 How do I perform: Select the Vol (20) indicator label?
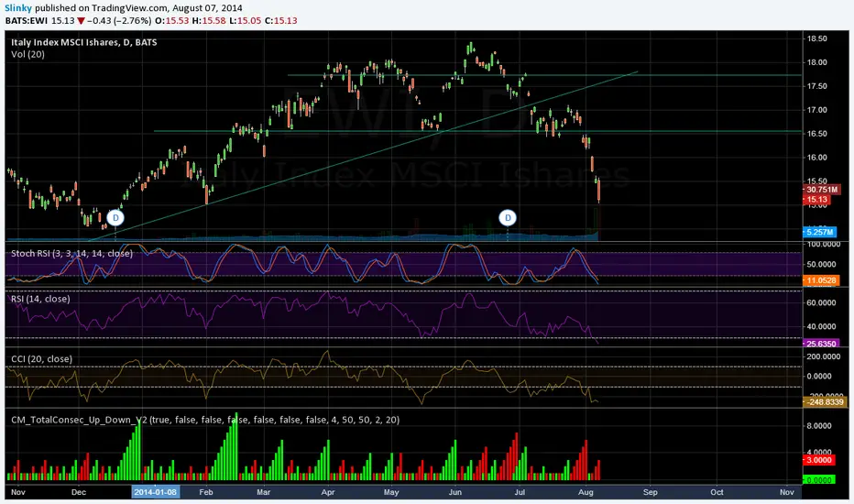[27, 54]
